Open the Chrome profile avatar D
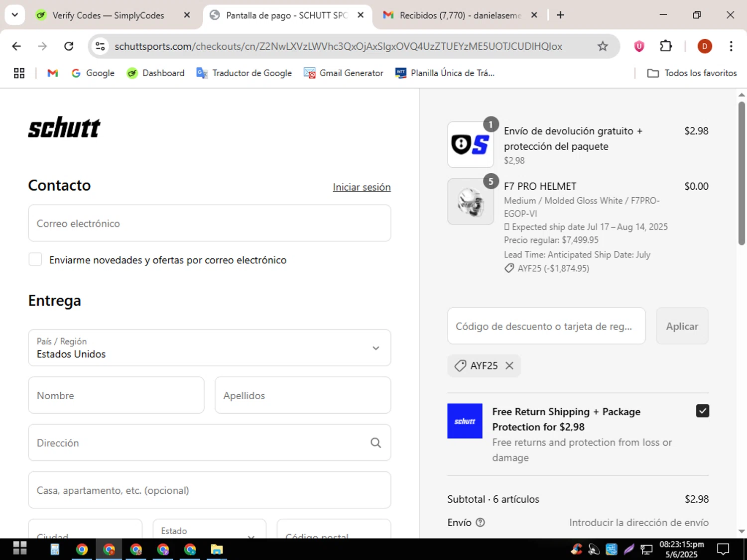Viewport: 747px width, 560px height. pos(704,46)
